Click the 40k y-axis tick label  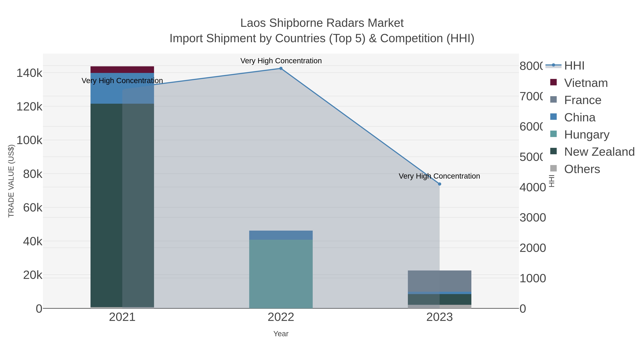(33, 241)
